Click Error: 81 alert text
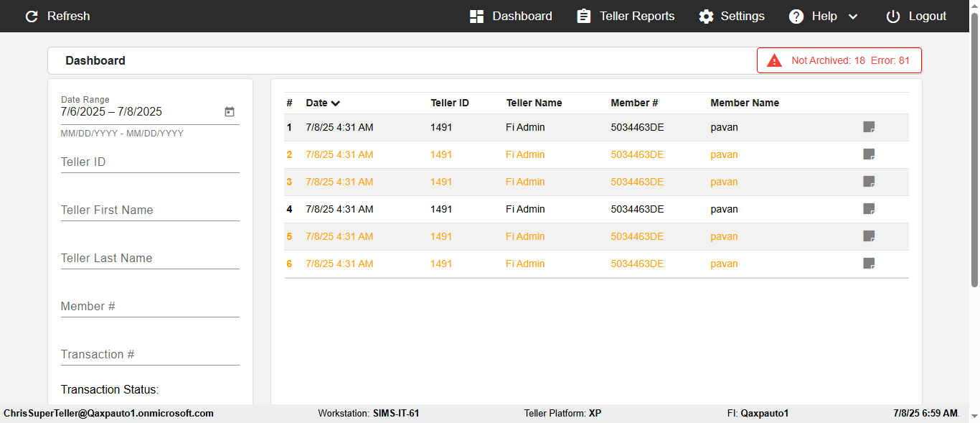Screen dimensions: 980x423 [x=890, y=60]
